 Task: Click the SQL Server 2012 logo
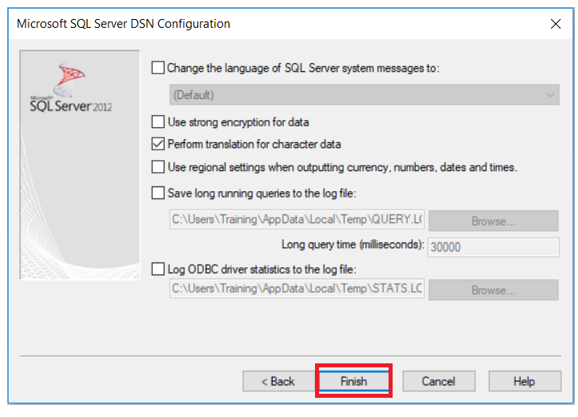point(71,88)
